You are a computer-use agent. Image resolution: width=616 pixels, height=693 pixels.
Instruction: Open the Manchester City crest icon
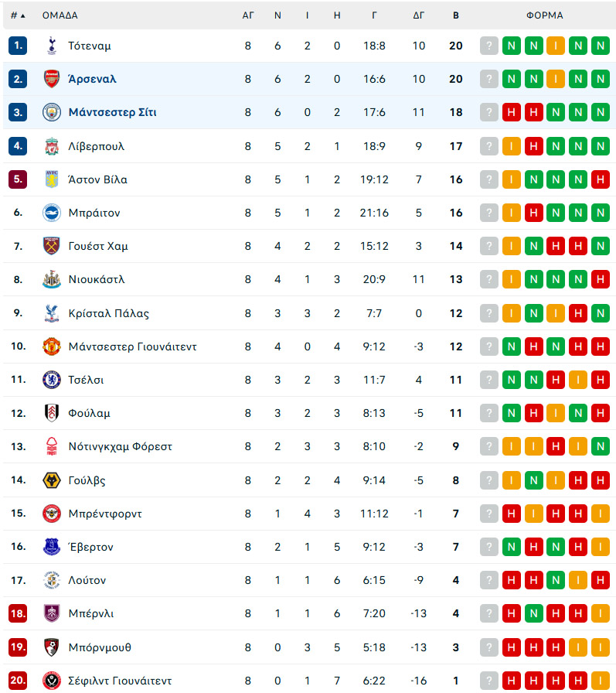(x=52, y=112)
